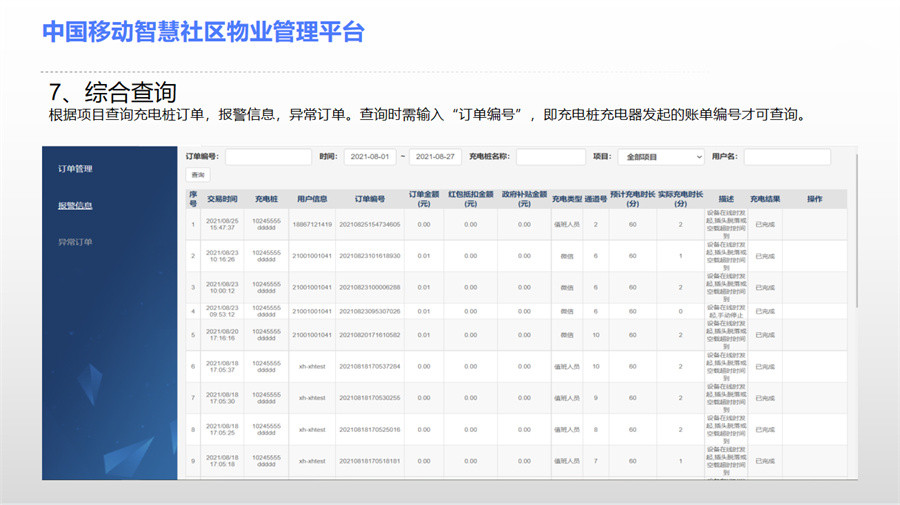Screen dimensions: 900x505
Task: Select order number 20210818170530255
Action: click(x=370, y=398)
